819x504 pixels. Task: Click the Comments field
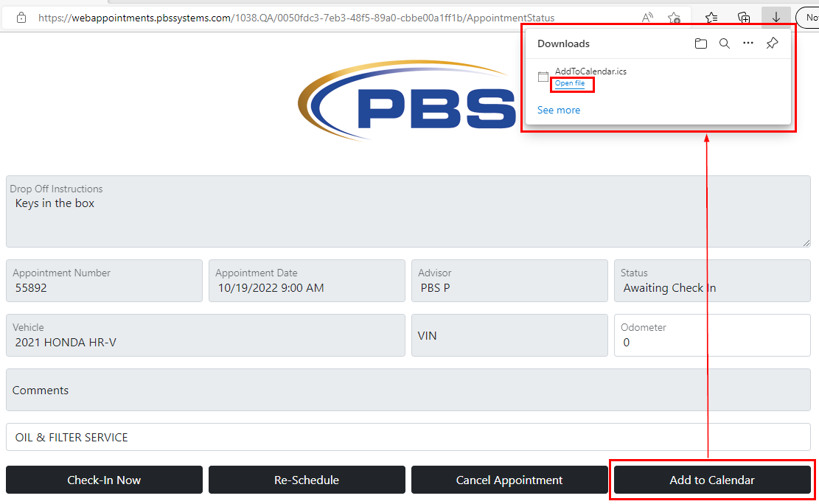point(408,390)
